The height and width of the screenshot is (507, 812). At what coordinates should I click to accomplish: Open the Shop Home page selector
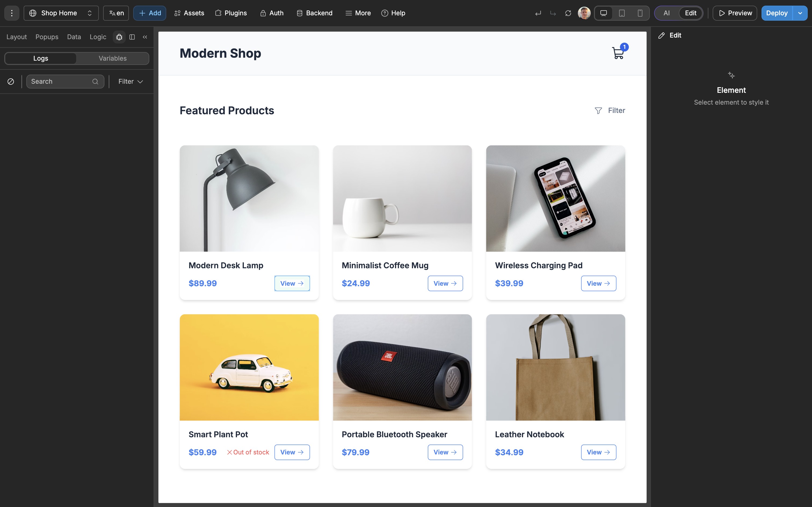pyautogui.click(x=61, y=13)
